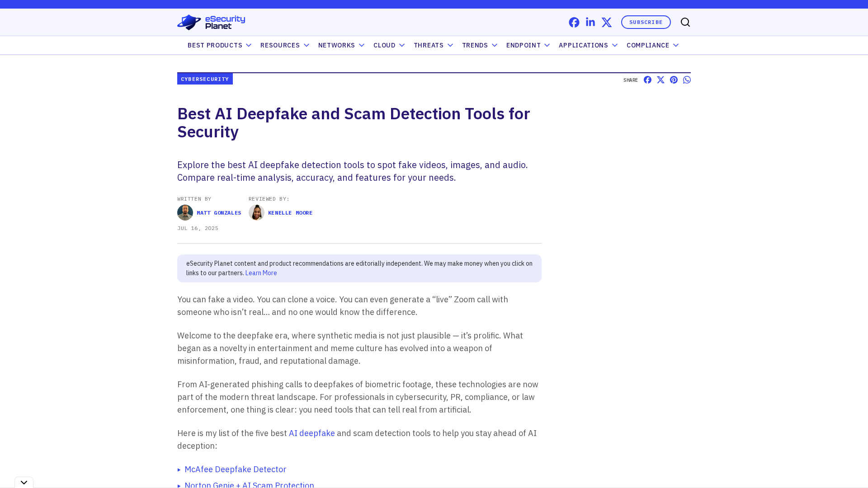Viewport: 868px width, 488px height.
Task: View author Matt Gonzales profile photo
Action: coord(185,213)
